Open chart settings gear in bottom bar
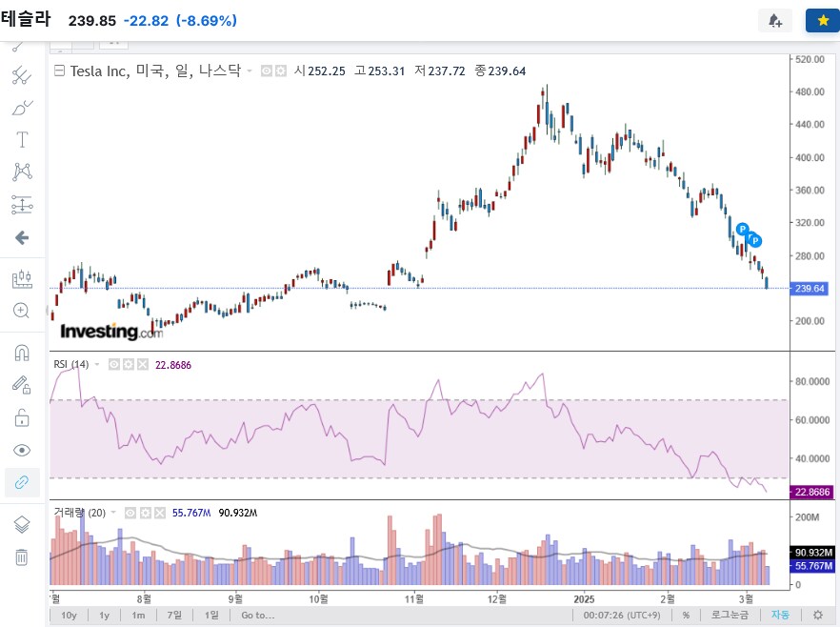Image resolution: width=840 pixels, height=627 pixels. (x=818, y=616)
